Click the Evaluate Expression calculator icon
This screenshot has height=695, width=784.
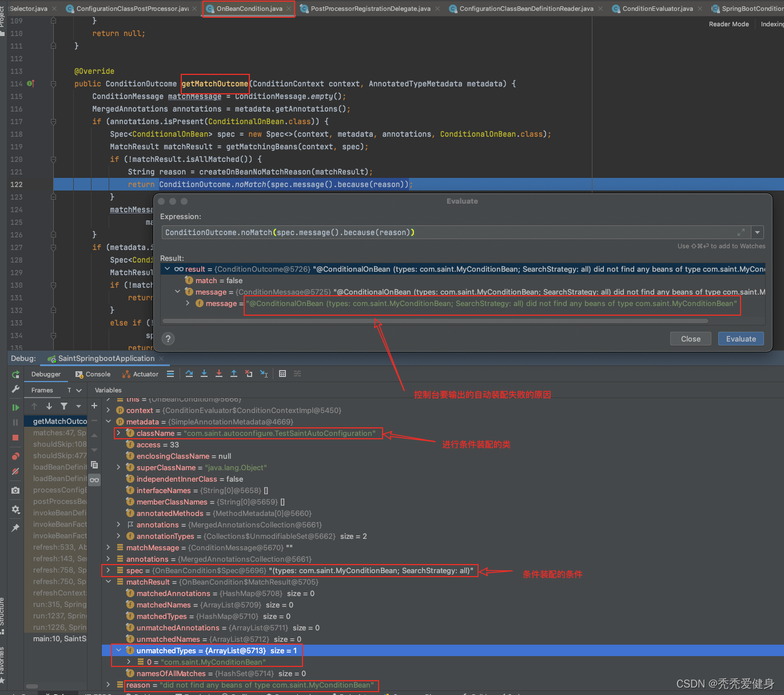click(282, 374)
